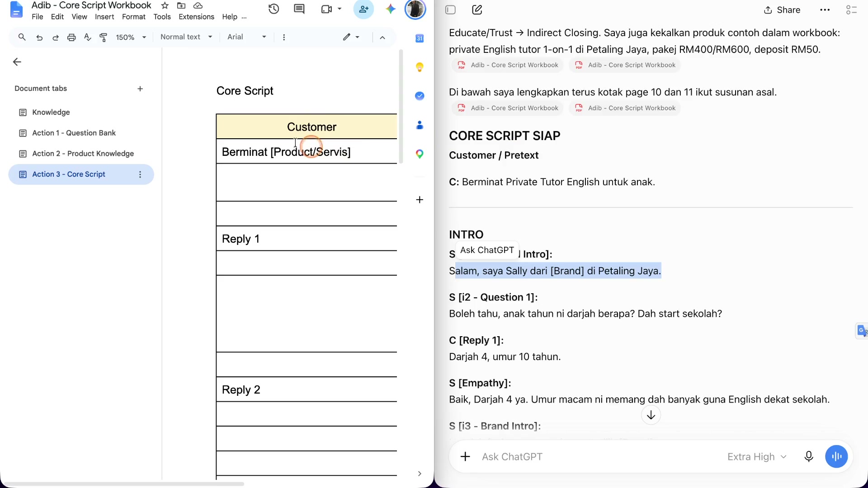The height and width of the screenshot is (488, 868).
Task: Open version history clock icon
Action: [274, 9]
